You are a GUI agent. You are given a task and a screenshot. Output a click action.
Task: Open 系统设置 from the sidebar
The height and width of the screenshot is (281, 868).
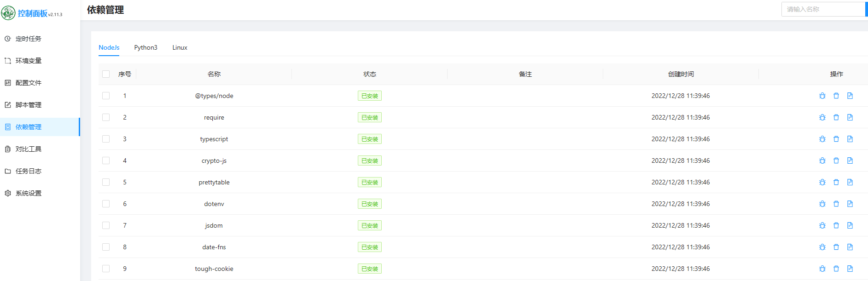[29, 193]
